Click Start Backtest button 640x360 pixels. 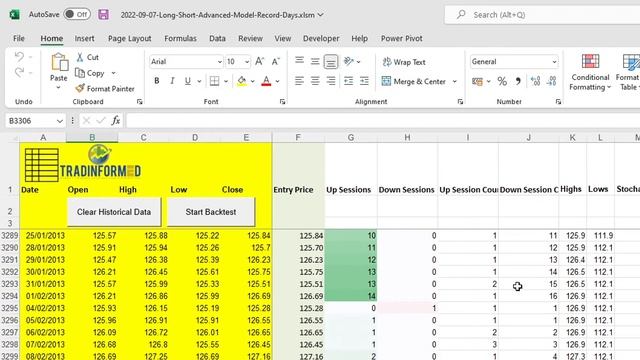(x=211, y=212)
